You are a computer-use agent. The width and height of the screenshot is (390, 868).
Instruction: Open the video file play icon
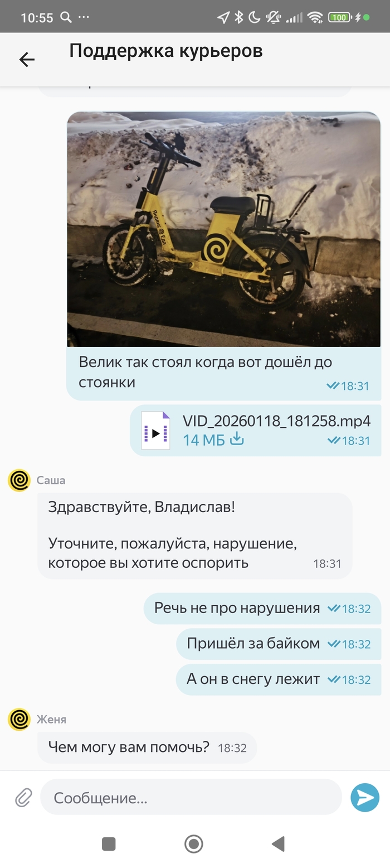(x=155, y=431)
